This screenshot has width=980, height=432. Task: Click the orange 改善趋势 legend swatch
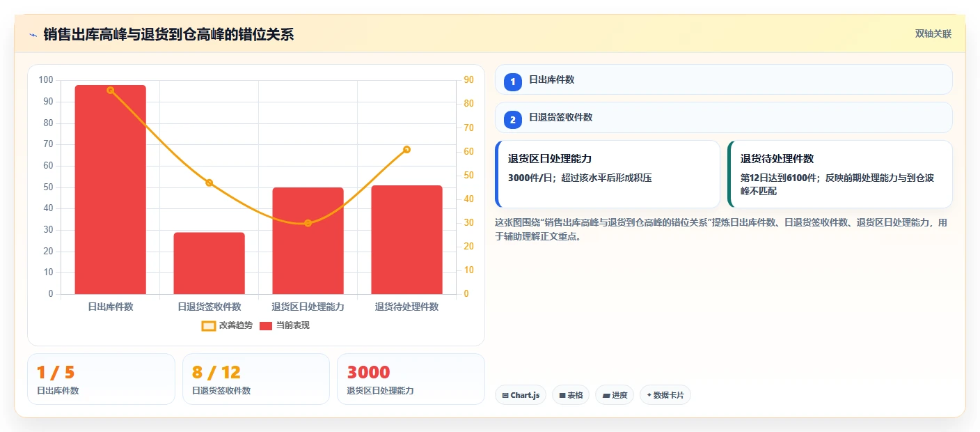[x=209, y=325]
